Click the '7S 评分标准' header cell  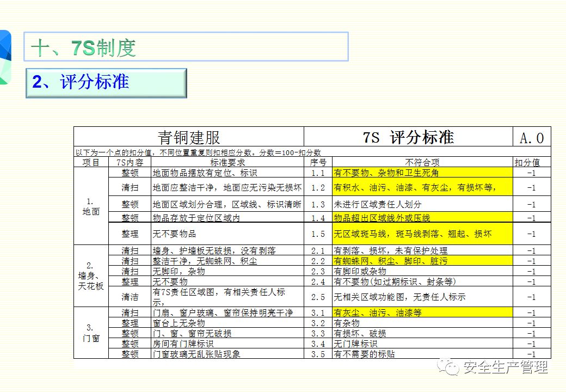point(408,137)
